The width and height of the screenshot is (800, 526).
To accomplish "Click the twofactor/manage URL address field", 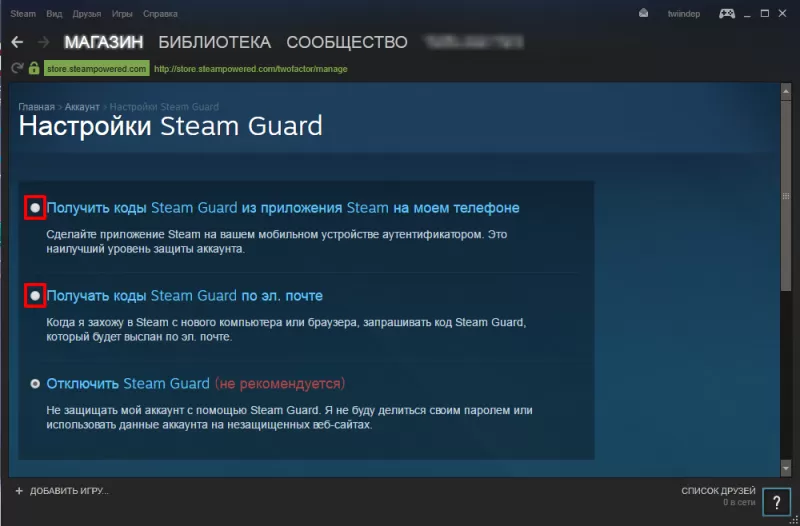I will [251, 68].
